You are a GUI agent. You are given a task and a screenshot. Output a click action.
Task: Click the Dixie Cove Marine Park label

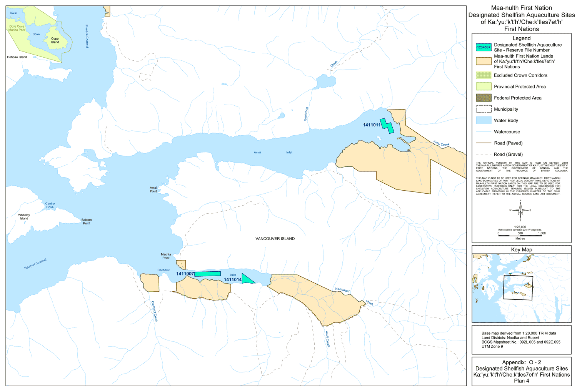click(17, 28)
